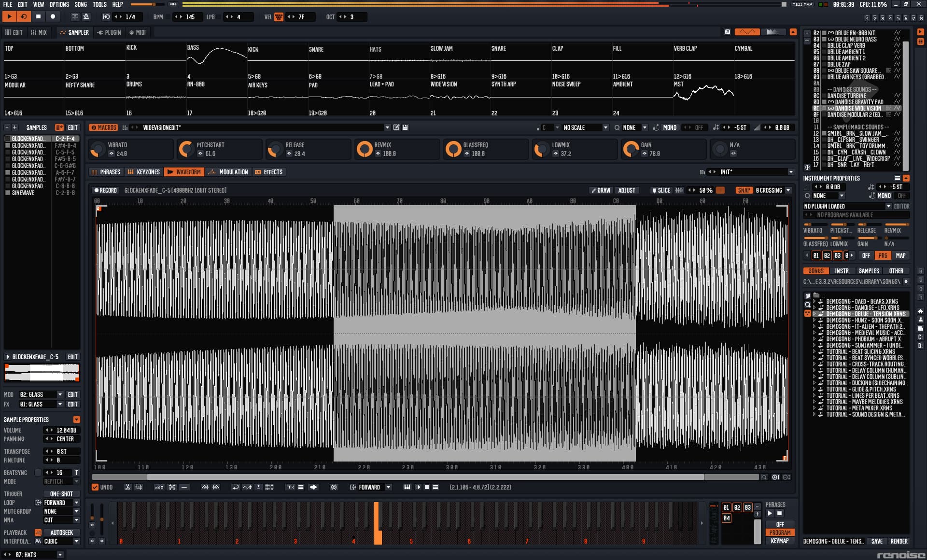Image resolution: width=927 pixels, height=560 pixels.
Task: Play the phrase in the Phrases panel
Action: point(770,513)
